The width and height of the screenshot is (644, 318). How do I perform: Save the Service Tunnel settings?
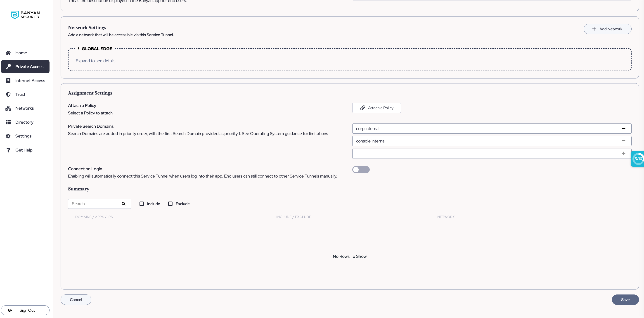[x=625, y=300]
